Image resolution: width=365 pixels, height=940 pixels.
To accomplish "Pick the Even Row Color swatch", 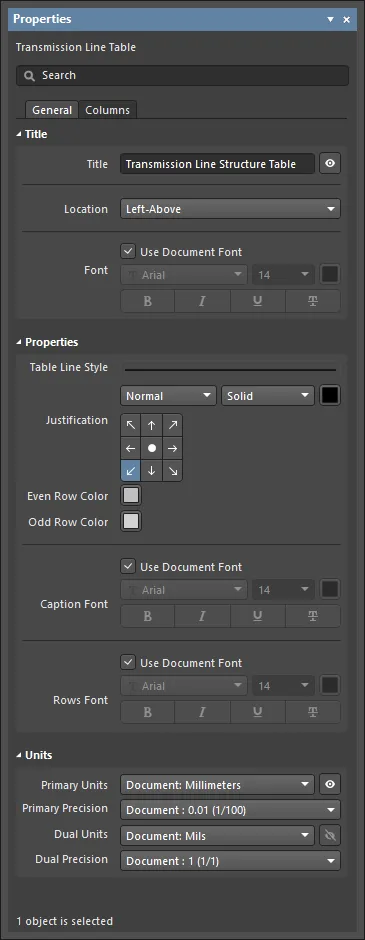I will [x=131, y=496].
